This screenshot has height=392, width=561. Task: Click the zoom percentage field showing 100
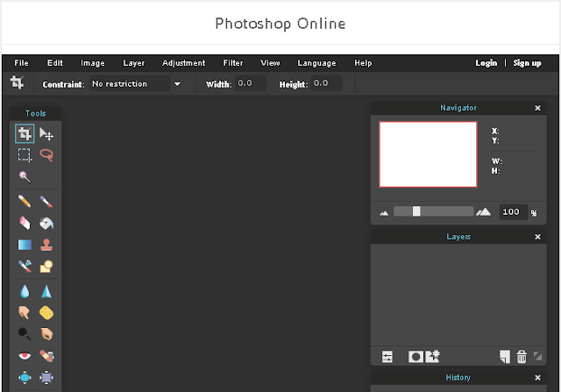coord(513,212)
